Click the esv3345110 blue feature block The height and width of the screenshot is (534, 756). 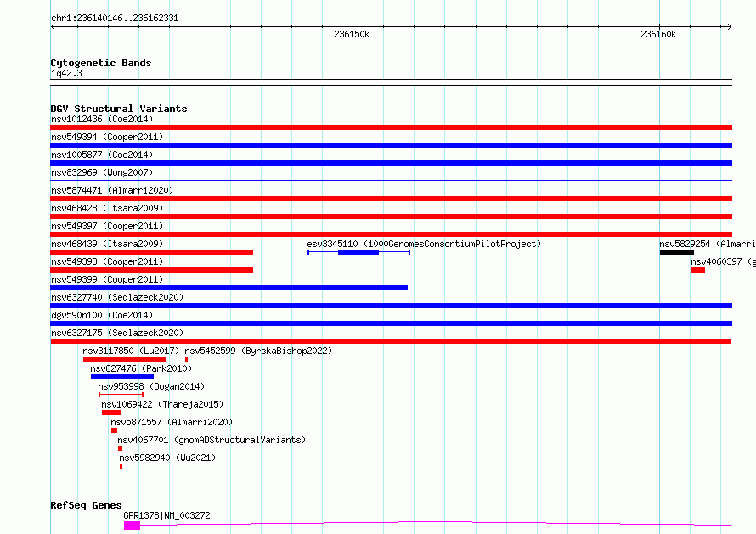358,252
